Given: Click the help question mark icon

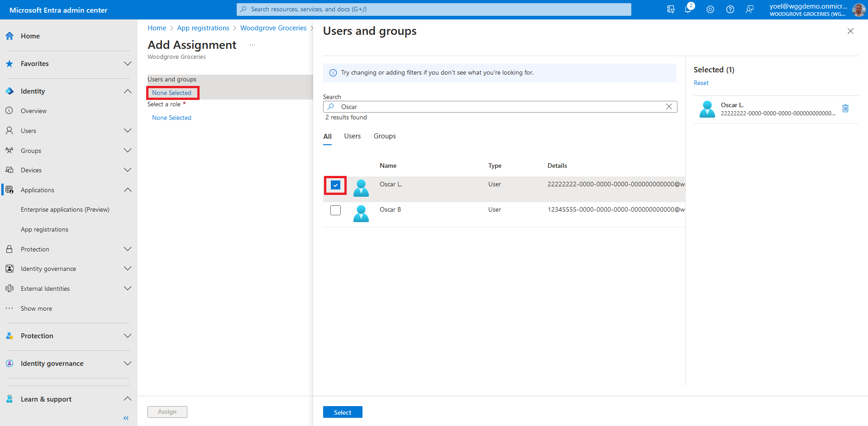Looking at the screenshot, I should (x=730, y=9).
